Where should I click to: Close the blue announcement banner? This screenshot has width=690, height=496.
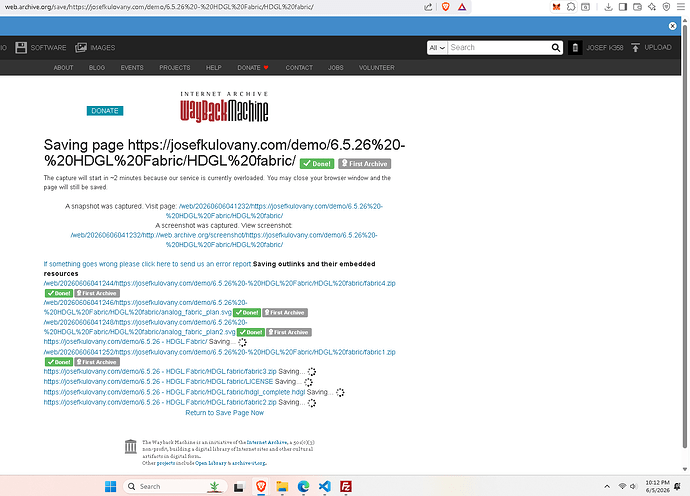(x=672, y=26)
